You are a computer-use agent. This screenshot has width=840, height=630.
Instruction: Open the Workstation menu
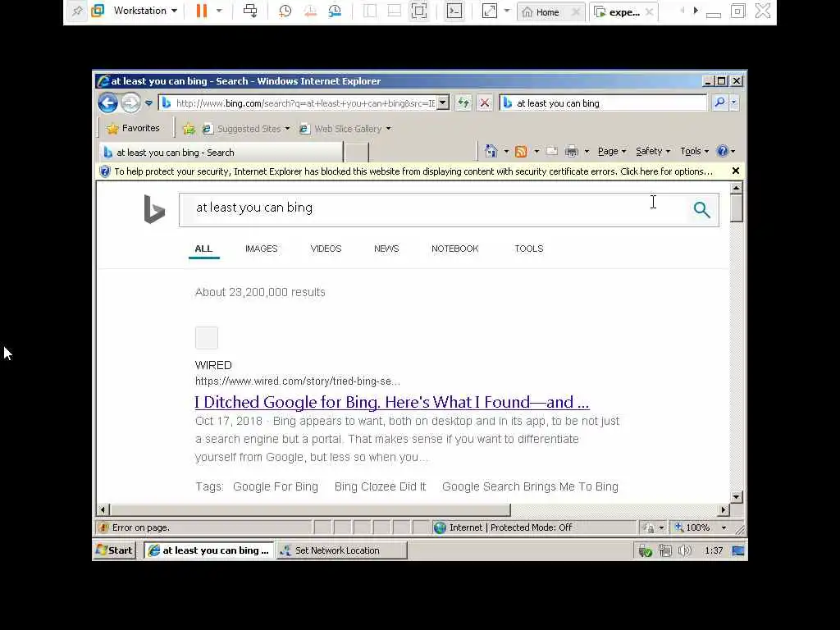[x=144, y=11]
